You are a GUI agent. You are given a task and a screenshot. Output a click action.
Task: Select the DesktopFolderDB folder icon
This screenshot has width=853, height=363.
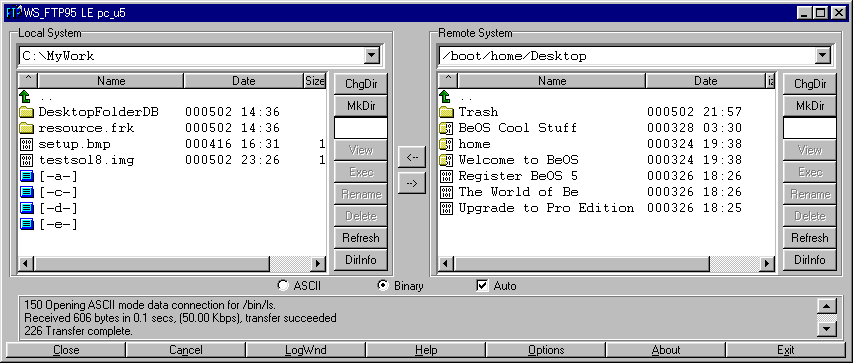click(27, 112)
